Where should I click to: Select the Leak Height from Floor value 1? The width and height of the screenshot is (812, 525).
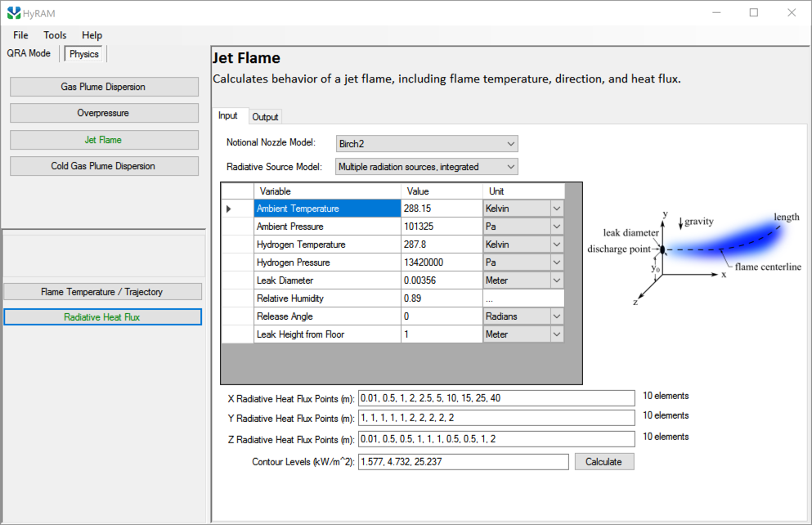tap(442, 334)
